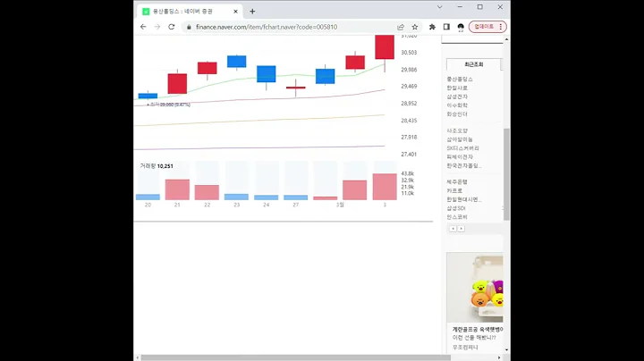Select the 최근조회 tab in sidebar
Image resolution: width=644 pixels, height=361 pixels.
[473, 64]
